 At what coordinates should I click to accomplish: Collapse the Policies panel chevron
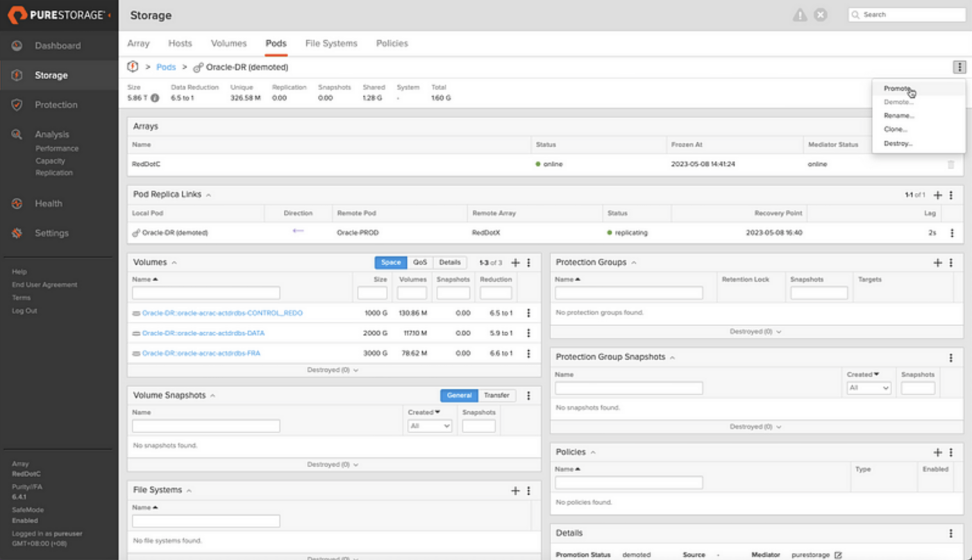(593, 452)
